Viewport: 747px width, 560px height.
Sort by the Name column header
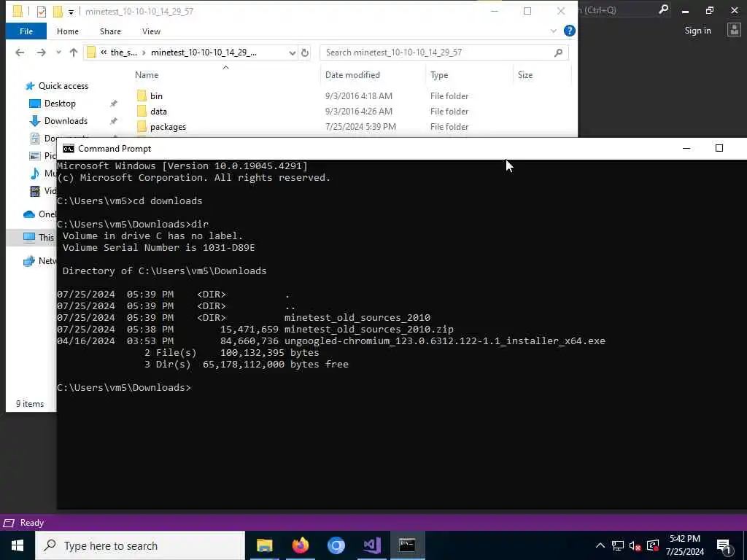146,75
